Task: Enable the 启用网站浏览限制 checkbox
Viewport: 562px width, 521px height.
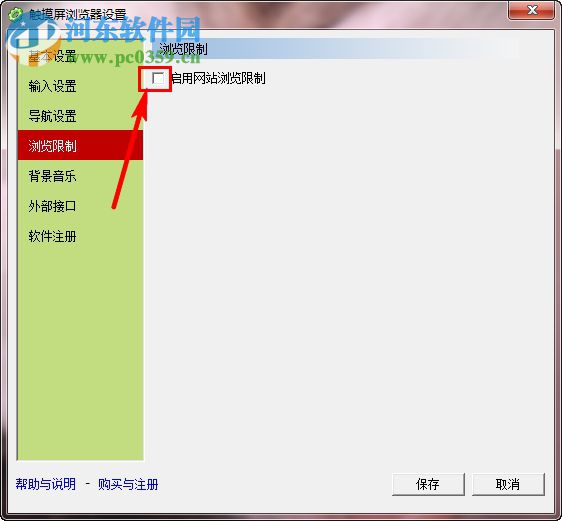Action: coord(158,78)
